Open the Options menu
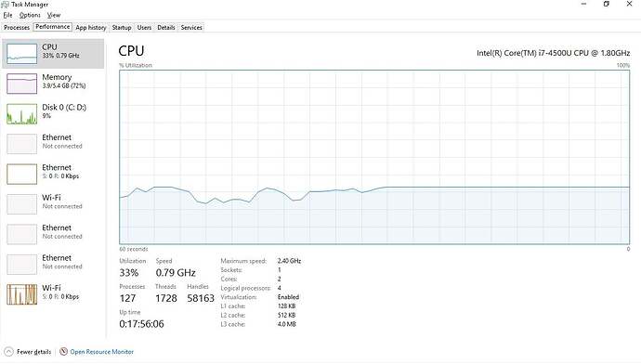The height and width of the screenshot is (364, 641). 30,15
